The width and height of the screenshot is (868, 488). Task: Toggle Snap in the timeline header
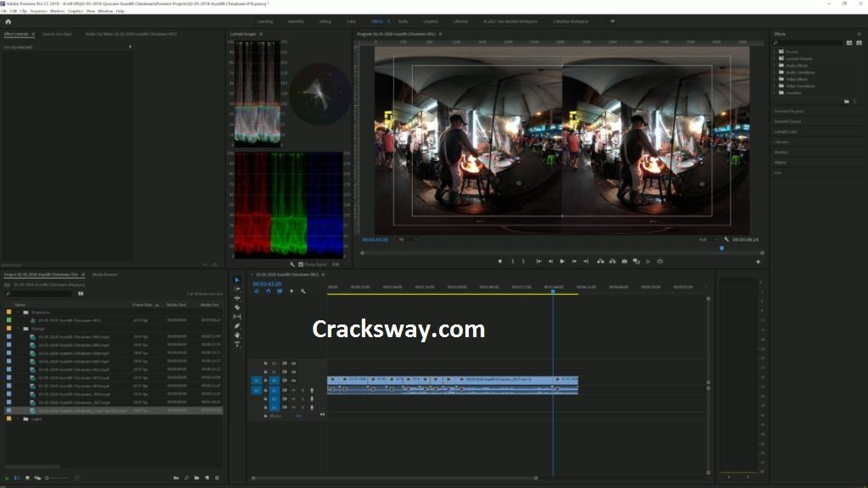pos(268,291)
